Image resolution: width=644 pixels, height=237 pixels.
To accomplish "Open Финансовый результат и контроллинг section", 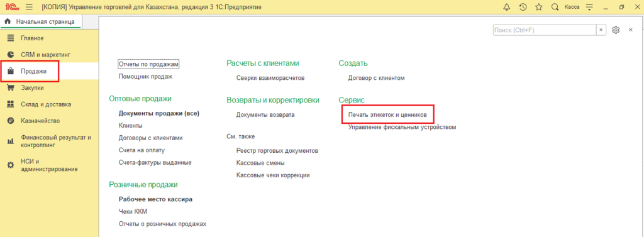I will point(56,141).
